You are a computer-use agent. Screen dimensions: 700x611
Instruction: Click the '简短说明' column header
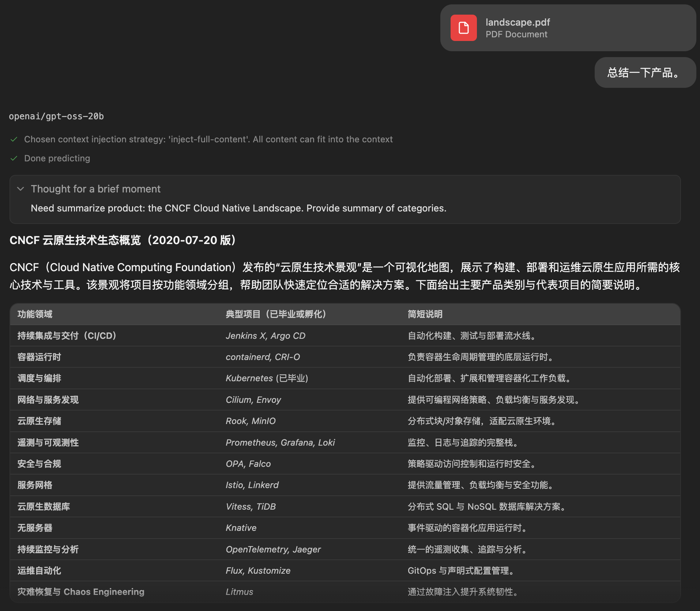coord(425,314)
